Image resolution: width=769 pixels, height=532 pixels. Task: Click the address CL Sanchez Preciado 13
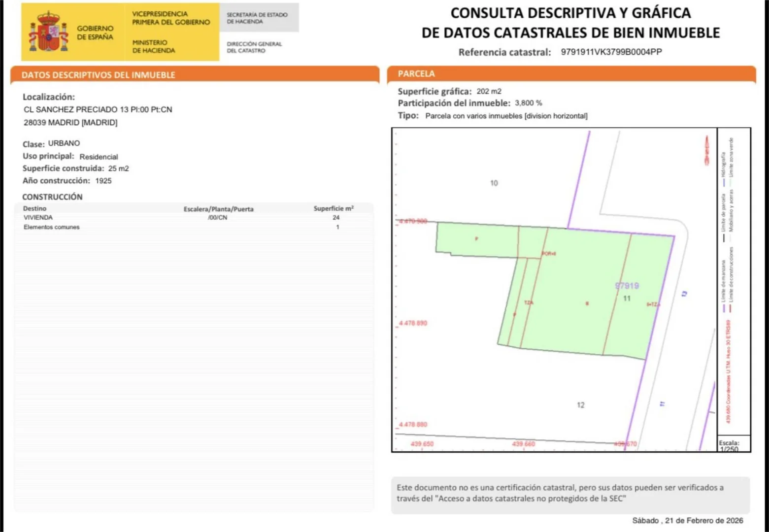click(98, 109)
